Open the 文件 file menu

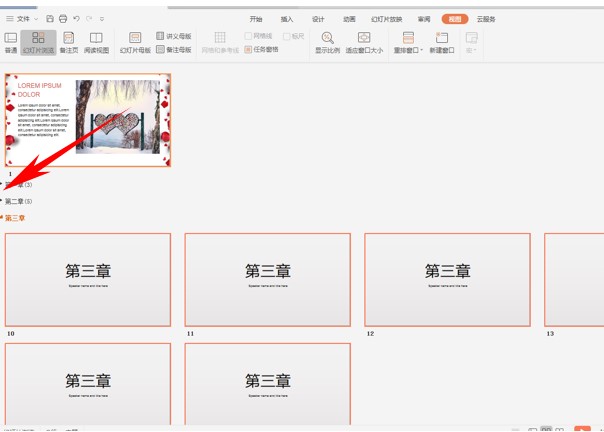click(22, 19)
